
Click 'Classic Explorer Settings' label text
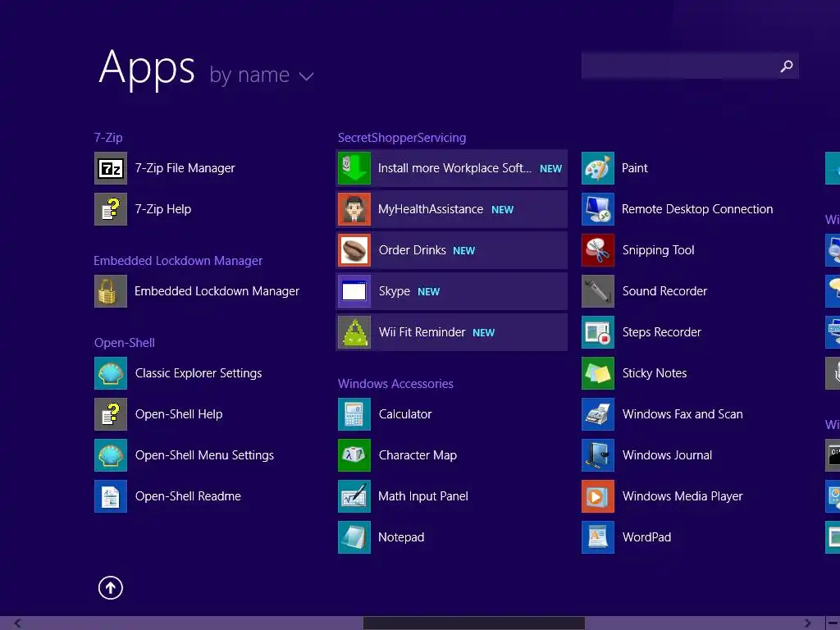coord(199,373)
